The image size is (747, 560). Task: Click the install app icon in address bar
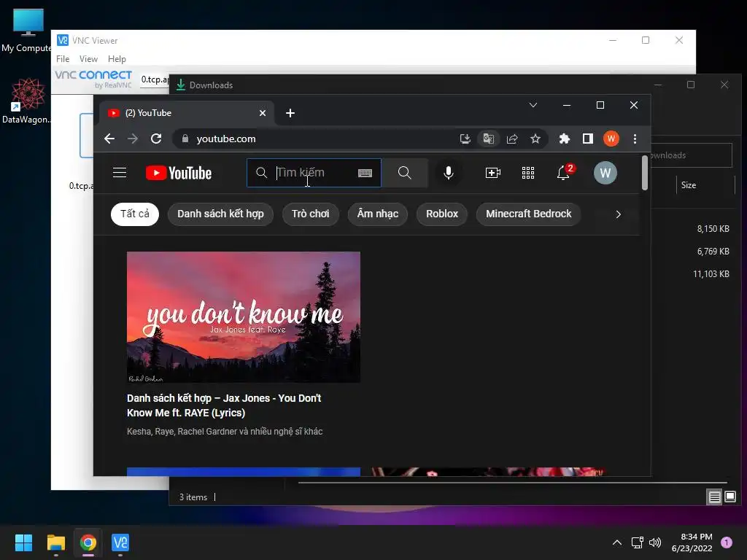465,139
